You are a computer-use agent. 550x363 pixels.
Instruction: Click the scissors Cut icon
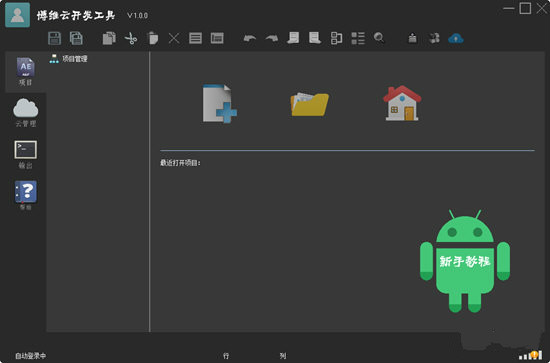click(130, 38)
